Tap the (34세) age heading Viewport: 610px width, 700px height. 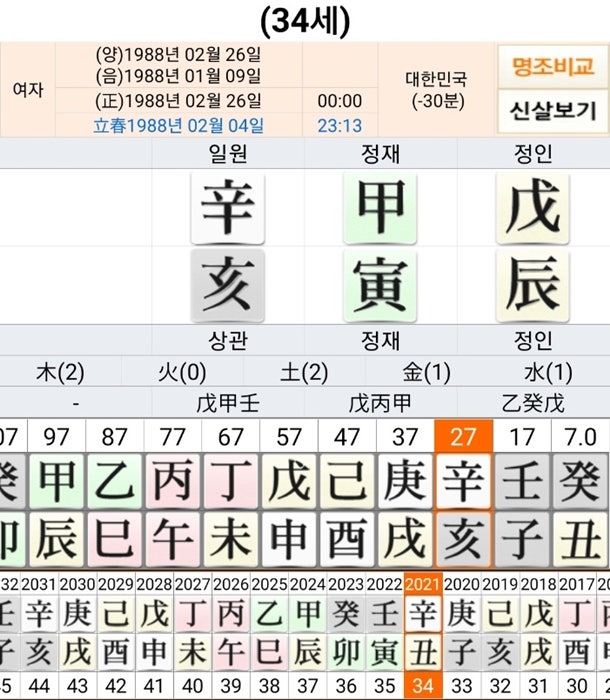click(305, 21)
